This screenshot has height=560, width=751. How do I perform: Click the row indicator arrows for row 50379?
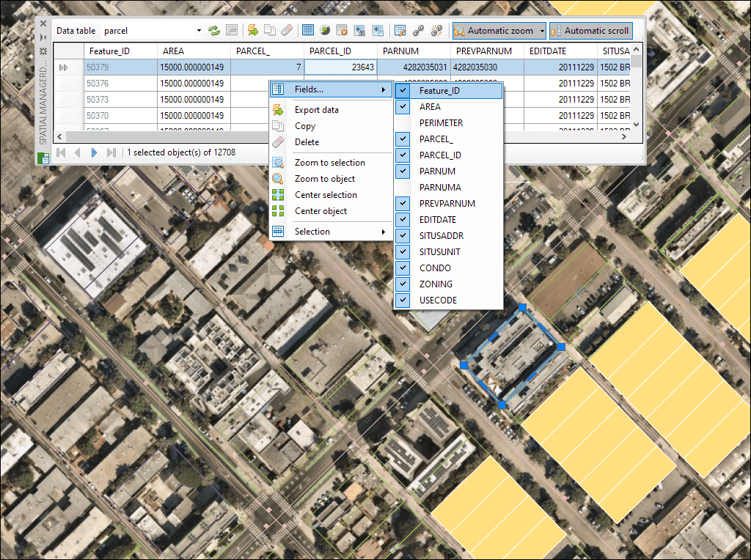(63, 67)
